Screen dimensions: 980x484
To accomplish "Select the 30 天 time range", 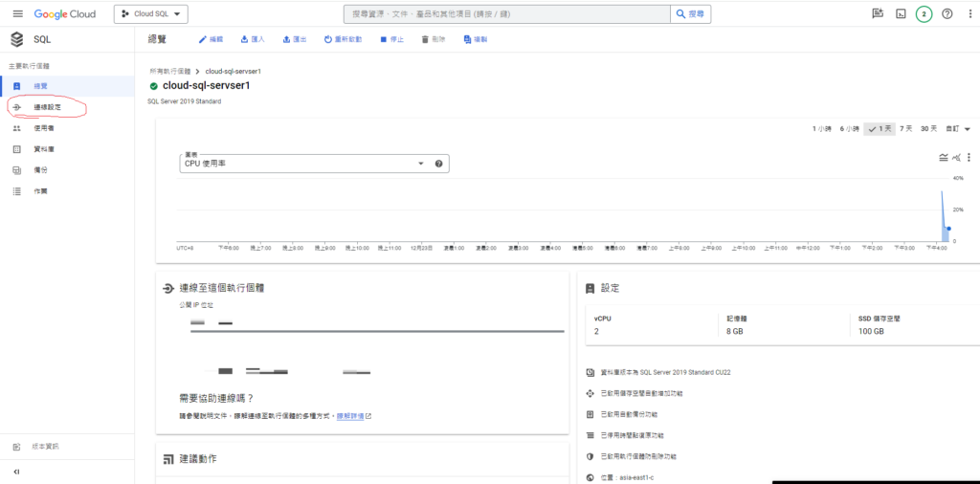I will (928, 129).
